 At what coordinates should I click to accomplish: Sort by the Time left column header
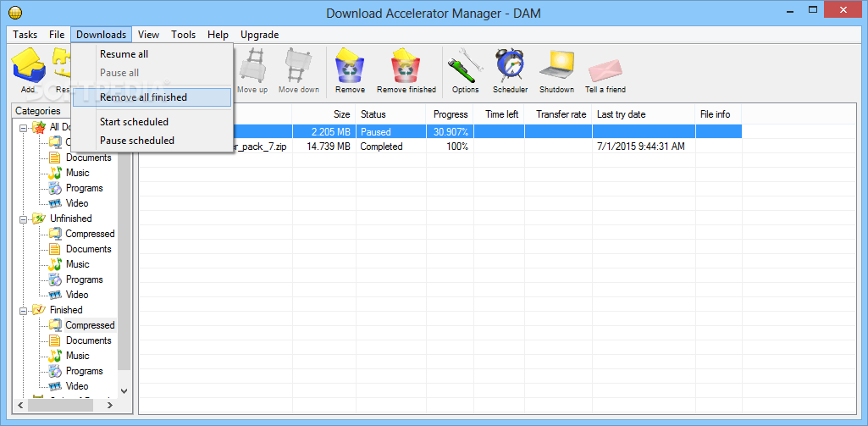click(x=500, y=114)
